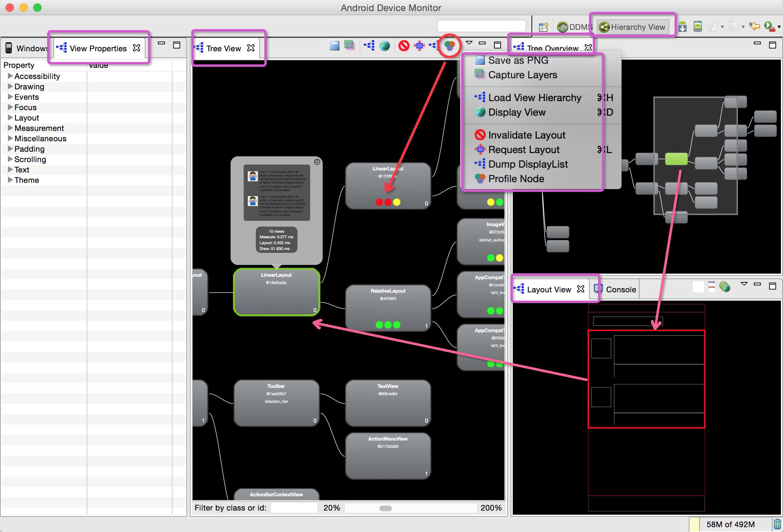
Task: Expand the Theme property category
Action: click(10, 180)
